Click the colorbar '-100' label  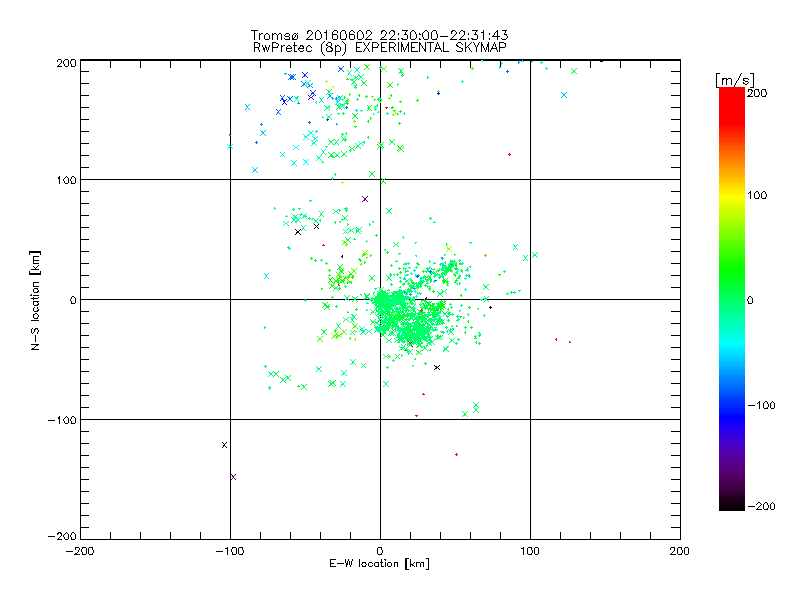[x=761, y=405]
